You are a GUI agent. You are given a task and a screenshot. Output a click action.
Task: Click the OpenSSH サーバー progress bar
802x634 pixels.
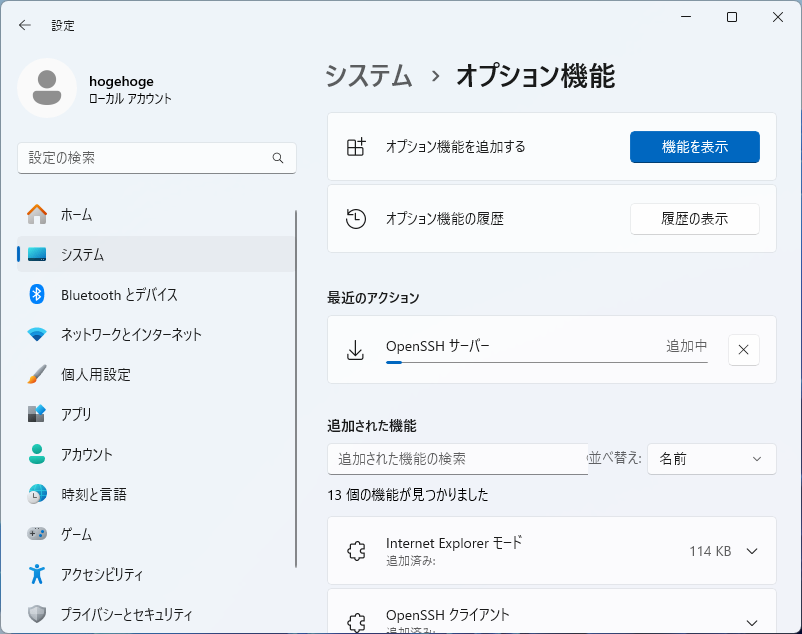click(546, 362)
